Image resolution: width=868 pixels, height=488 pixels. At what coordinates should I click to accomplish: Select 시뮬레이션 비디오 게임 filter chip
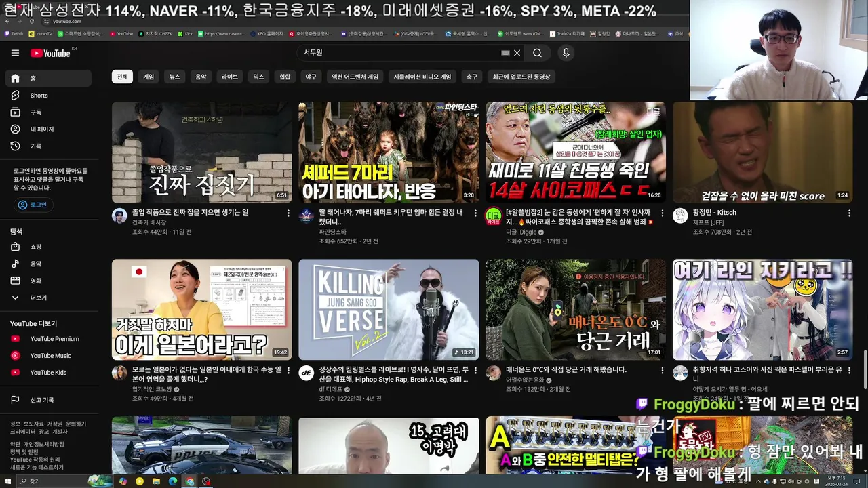[x=422, y=77]
